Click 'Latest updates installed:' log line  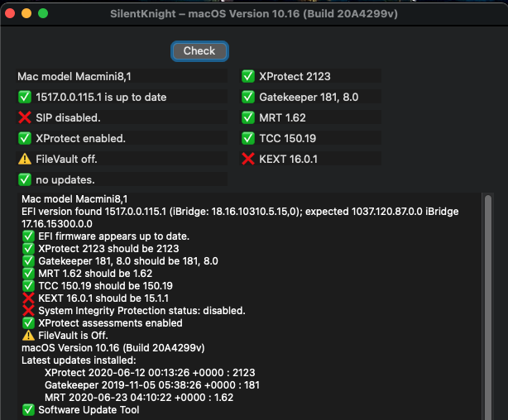[79, 360]
